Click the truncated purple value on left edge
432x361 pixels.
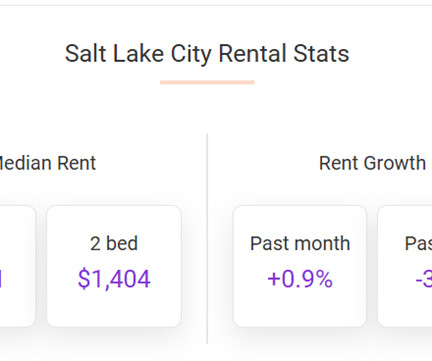coord(1,279)
